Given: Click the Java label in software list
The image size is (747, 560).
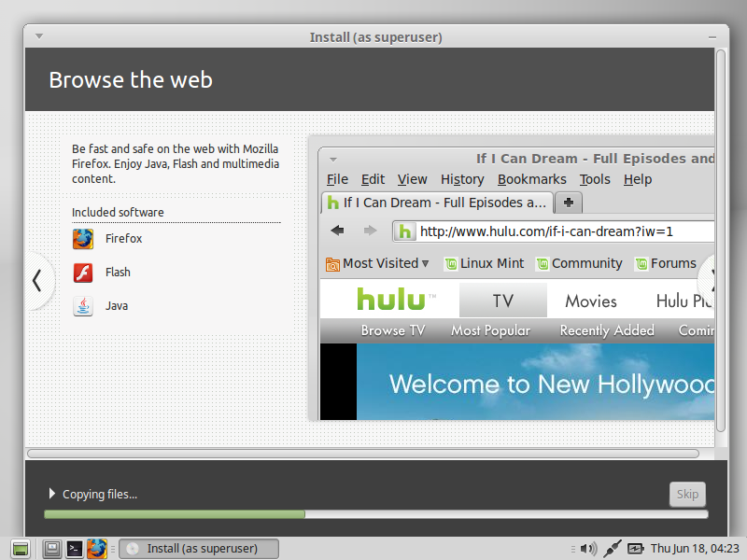Looking at the screenshot, I should [x=117, y=306].
